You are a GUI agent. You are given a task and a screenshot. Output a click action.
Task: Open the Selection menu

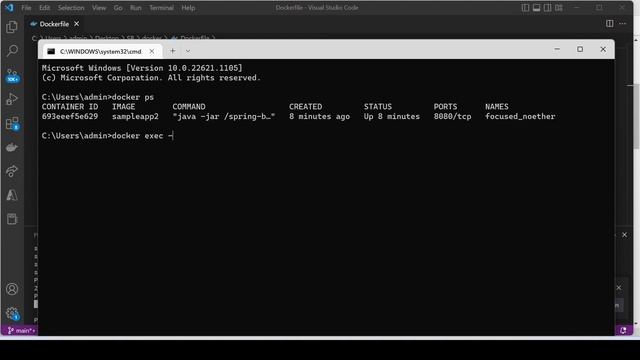tap(71, 8)
